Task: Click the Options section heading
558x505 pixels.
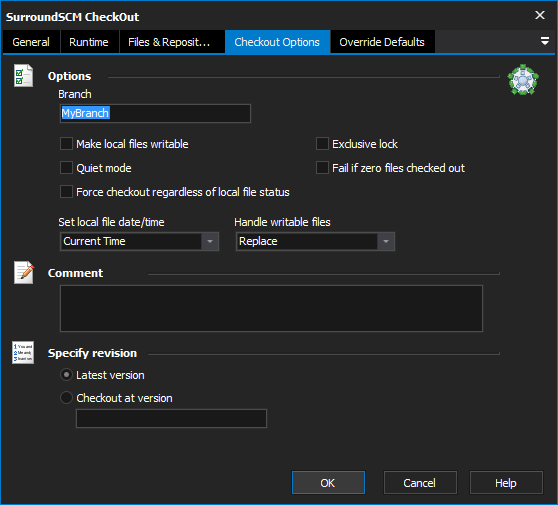Action: pos(69,76)
